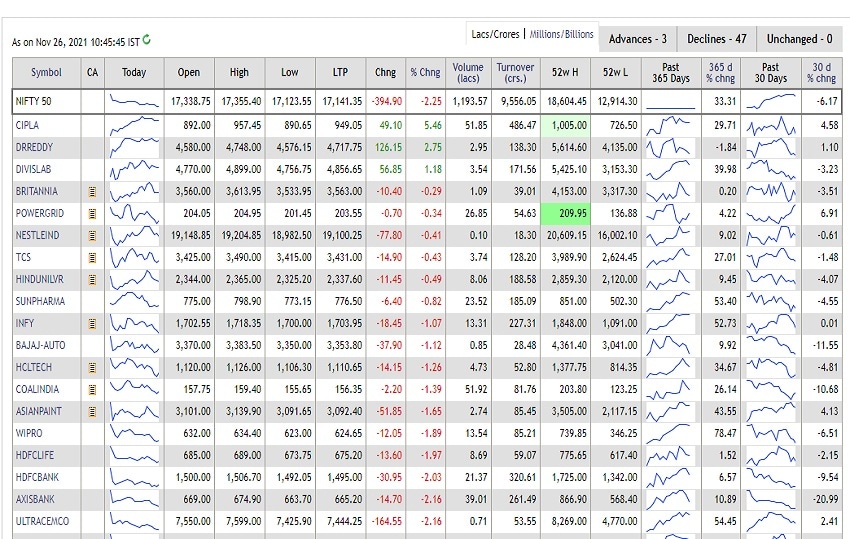Click COALINDIA volume value 51.92

click(476, 389)
